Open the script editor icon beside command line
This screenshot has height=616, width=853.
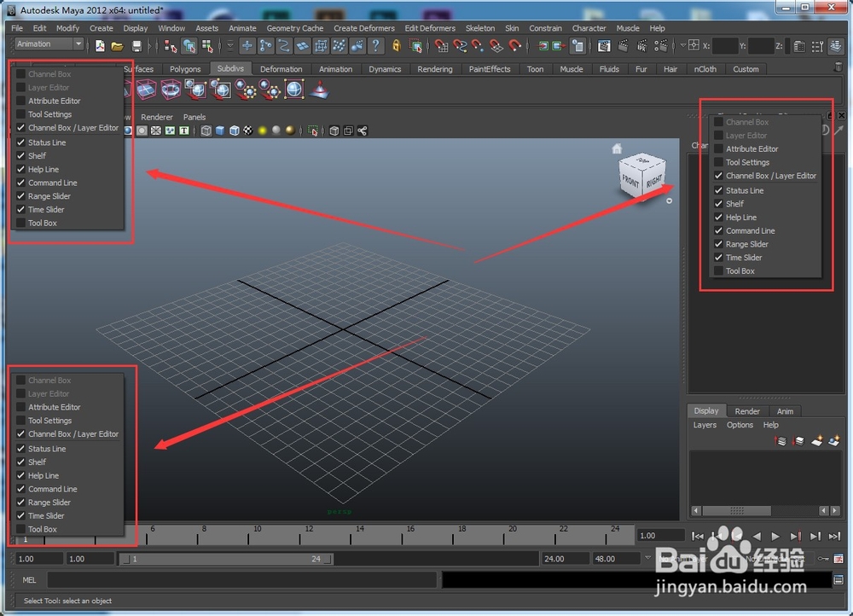click(838, 580)
